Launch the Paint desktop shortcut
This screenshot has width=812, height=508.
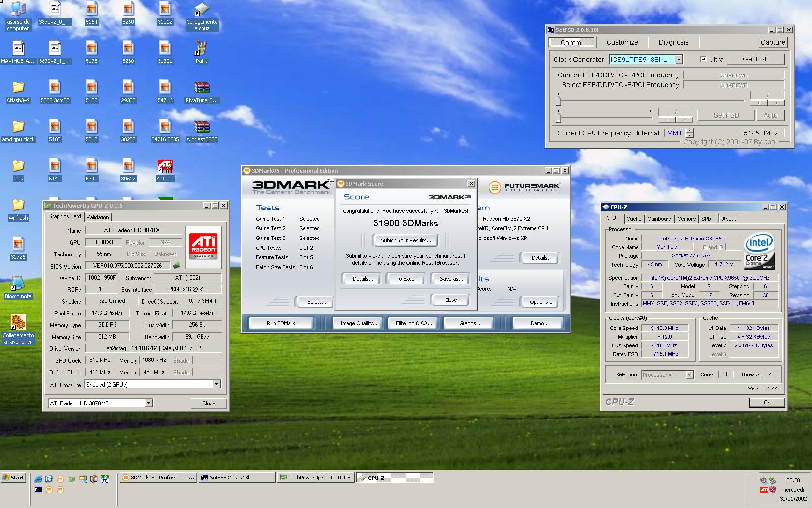202,52
